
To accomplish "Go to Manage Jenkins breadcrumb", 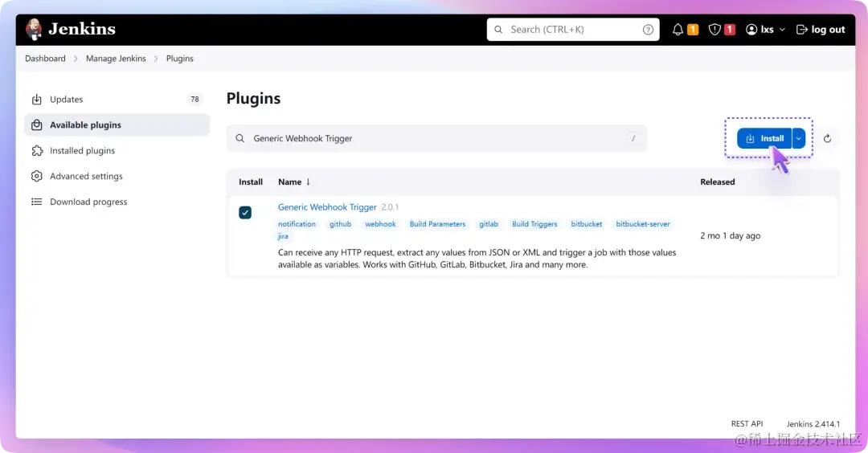I will (116, 59).
